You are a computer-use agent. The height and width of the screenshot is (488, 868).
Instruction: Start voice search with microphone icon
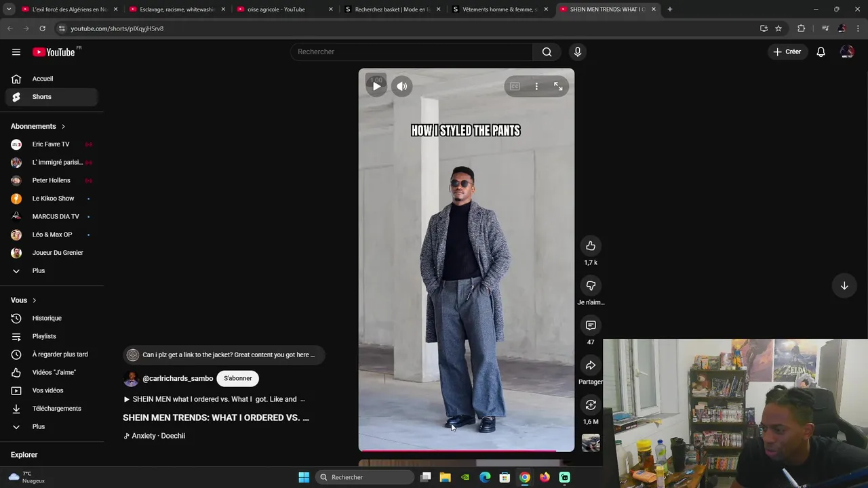[x=578, y=52]
